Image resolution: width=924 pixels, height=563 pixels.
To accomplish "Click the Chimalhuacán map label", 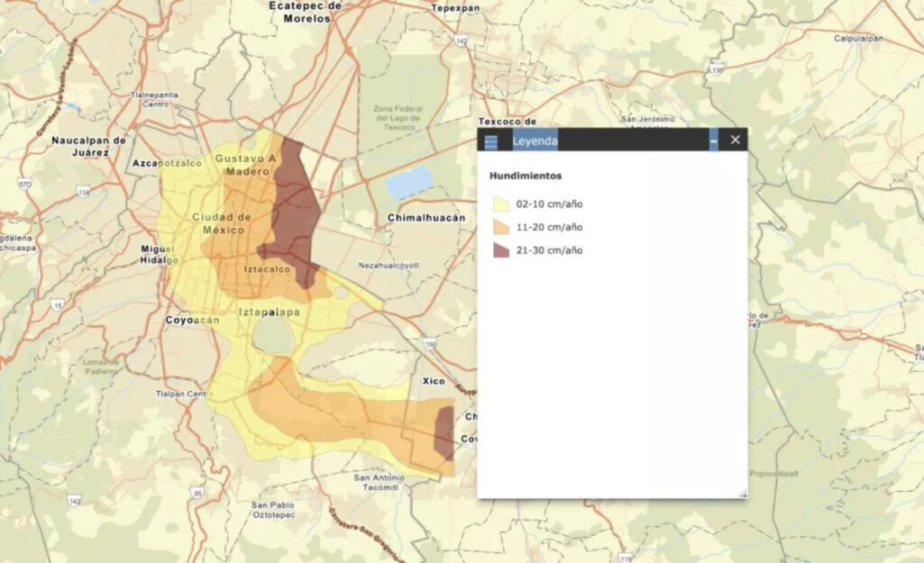I will (426, 218).
